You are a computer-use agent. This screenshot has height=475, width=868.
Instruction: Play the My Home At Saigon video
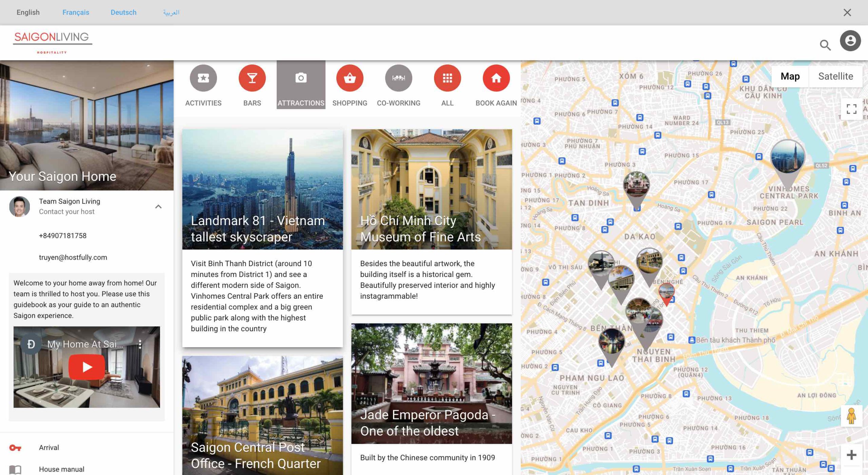click(86, 367)
